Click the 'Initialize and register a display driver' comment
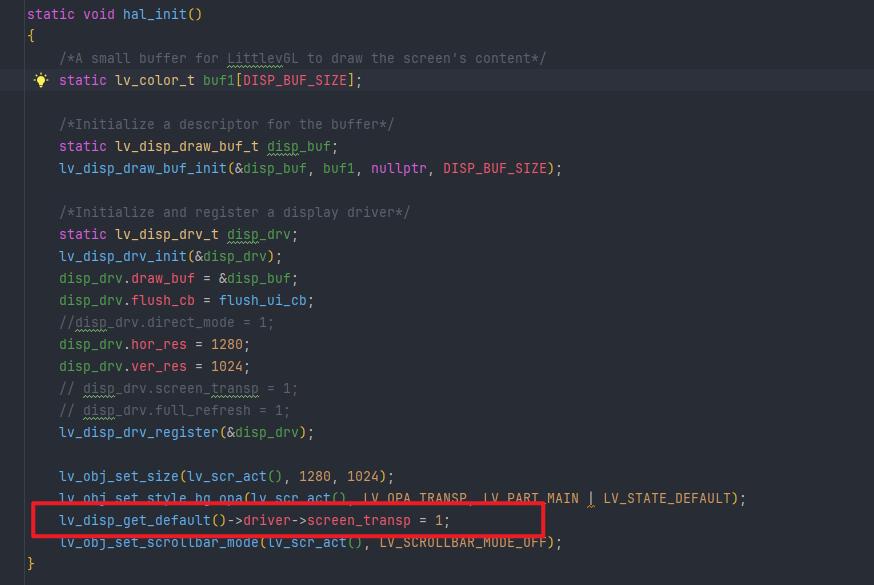The image size is (874, 585). point(235,212)
